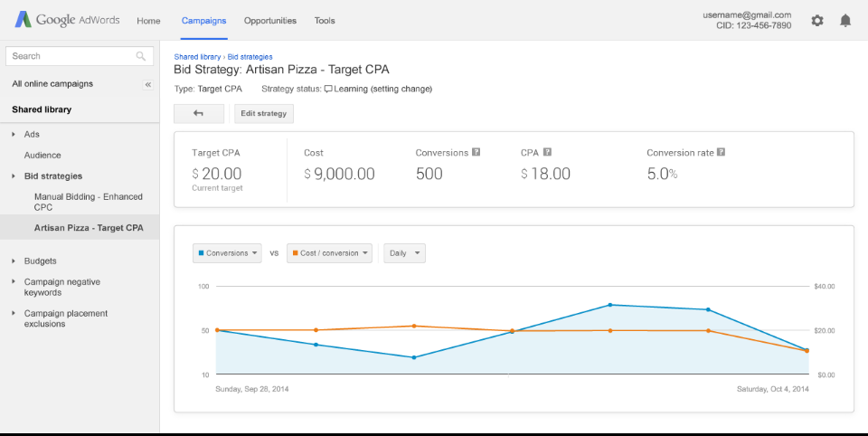868x436 pixels.
Task: Click the settings gear icon
Action: tap(817, 20)
